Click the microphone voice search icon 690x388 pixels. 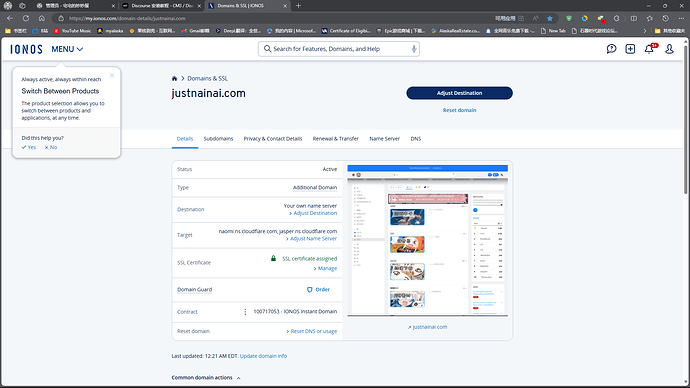414,49
